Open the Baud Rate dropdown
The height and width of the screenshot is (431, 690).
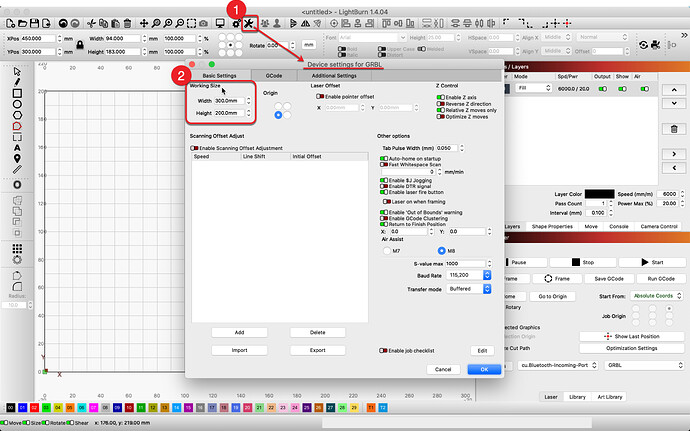pos(469,275)
